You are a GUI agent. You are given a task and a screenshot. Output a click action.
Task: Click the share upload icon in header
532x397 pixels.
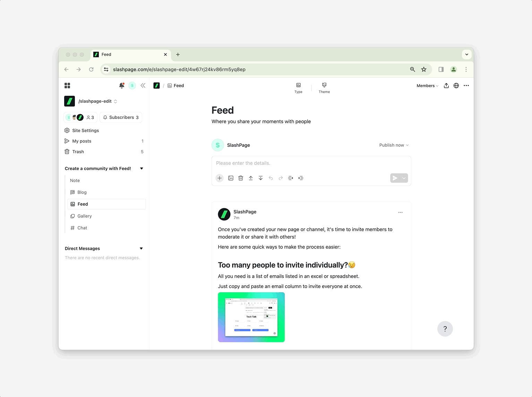(x=446, y=86)
